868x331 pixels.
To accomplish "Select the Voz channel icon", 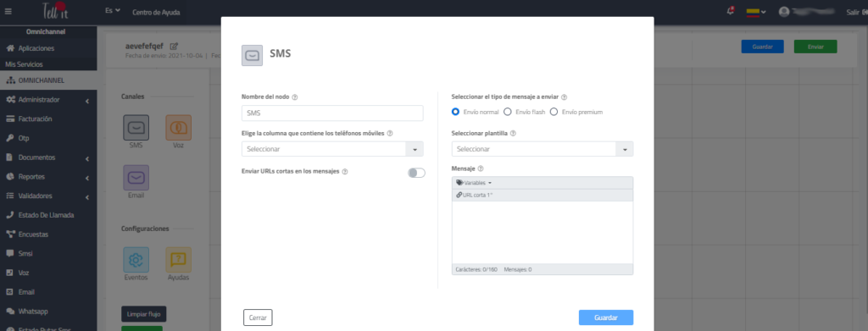I will 178,128.
